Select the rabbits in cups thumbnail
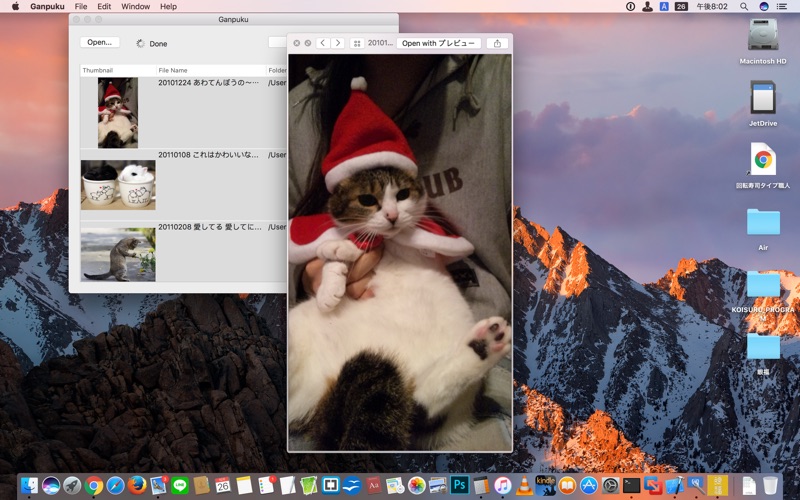The width and height of the screenshot is (800, 500). pyautogui.click(x=118, y=185)
